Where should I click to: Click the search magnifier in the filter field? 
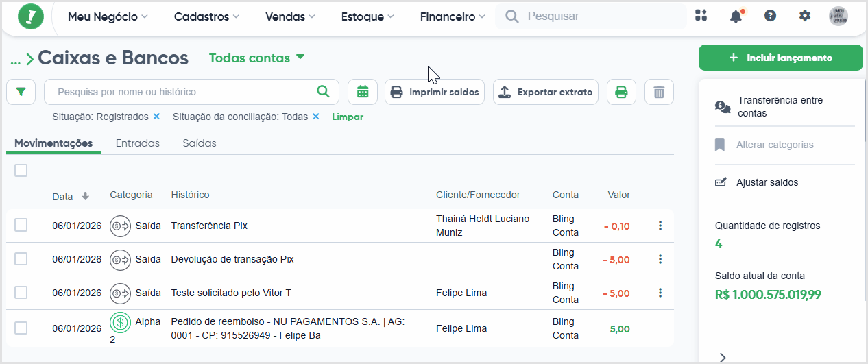click(x=323, y=91)
